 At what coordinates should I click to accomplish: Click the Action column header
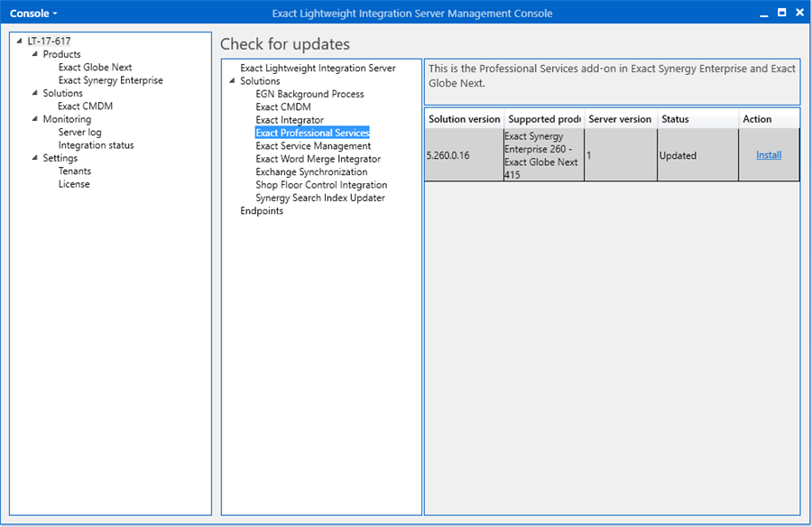pos(769,119)
